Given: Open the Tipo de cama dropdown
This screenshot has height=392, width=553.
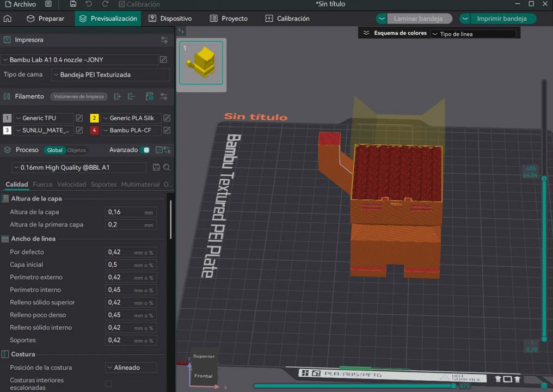Looking at the screenshot, I should click(x=110, y=75).
